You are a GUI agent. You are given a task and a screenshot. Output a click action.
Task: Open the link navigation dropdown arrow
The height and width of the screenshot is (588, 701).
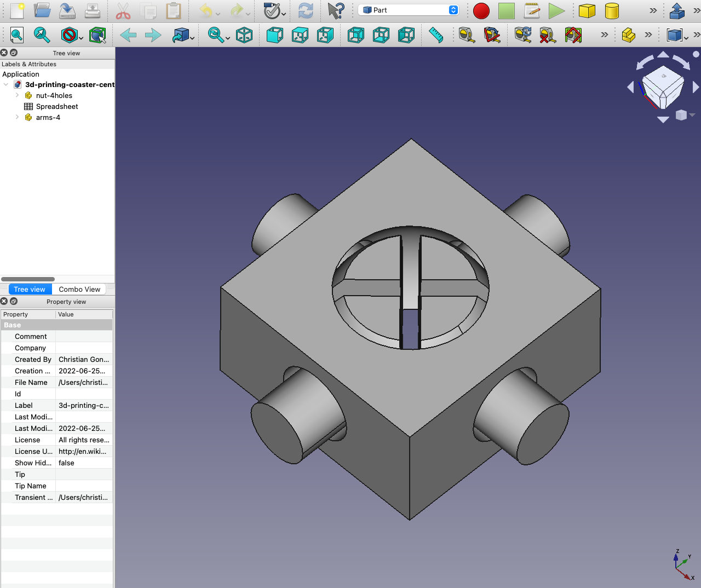[x=192, y=38]
